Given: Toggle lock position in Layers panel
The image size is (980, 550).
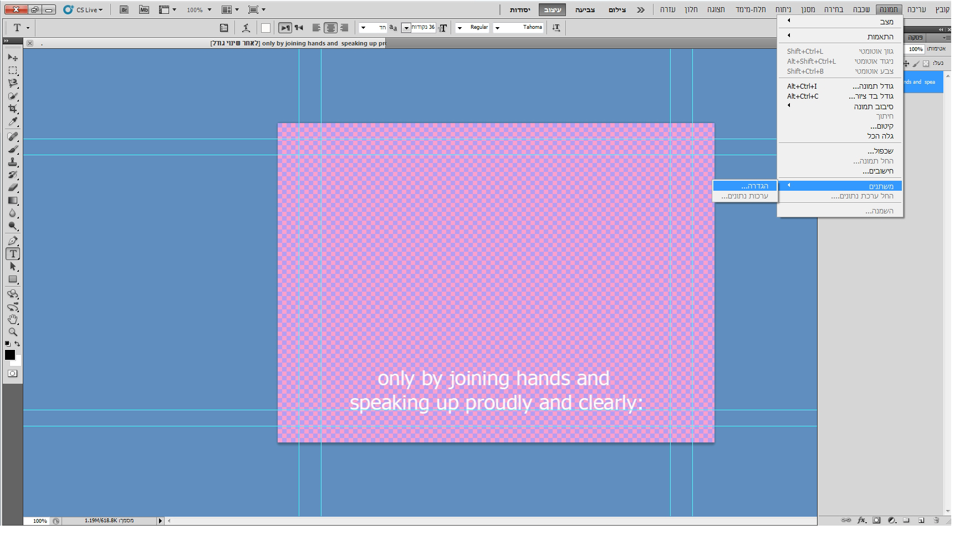Looking at the screenshot, I should [x=907, y=64].
